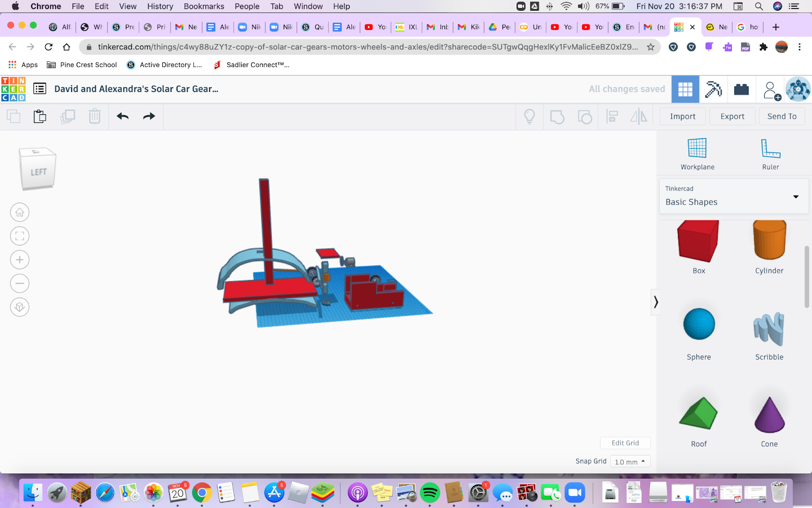Click the Edit Grid button
The height and width of the screenshot is (508, 812).
click(x=625, y=443)
